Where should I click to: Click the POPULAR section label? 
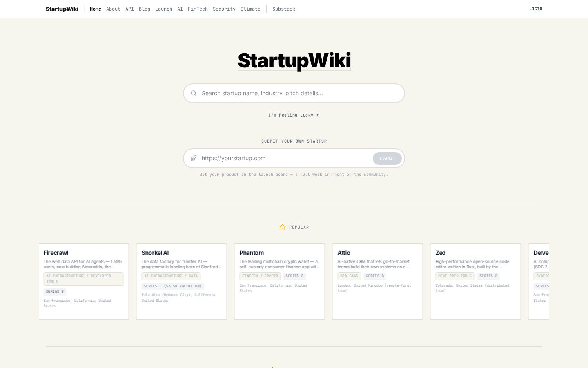click(299, 227)
